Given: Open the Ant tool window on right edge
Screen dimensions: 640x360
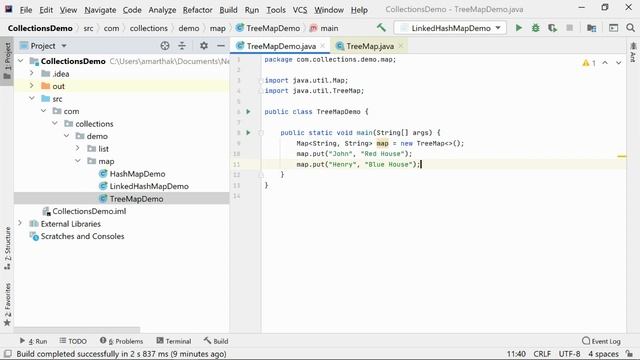Looking at the screenshot, I should pyautogui.click(x=633, y=52).
